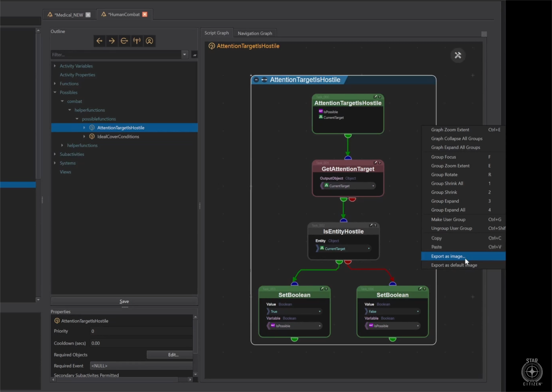Open the True value dropdown in SetBoolean node
This screenshot has height=392, width=552.
click(x=320, y=311)
